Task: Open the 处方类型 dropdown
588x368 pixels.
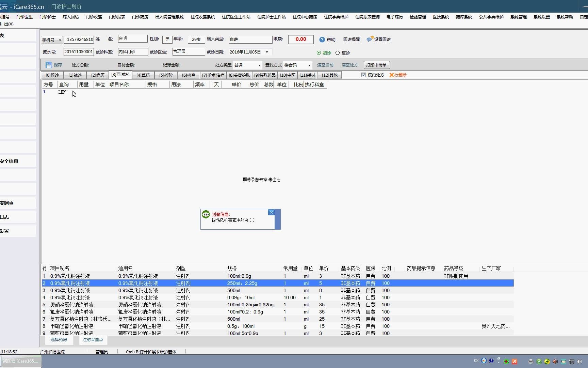Action: pyautogui.click(x=259, y=65)
